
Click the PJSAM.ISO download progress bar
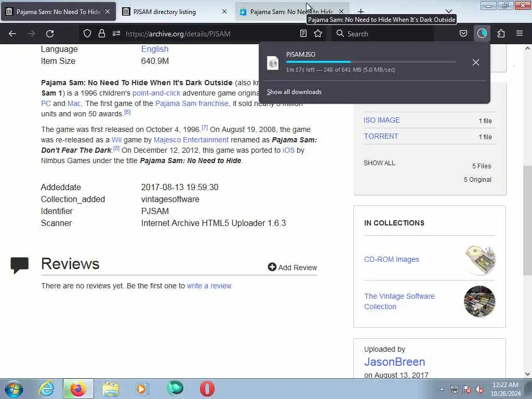coord(371,62)
